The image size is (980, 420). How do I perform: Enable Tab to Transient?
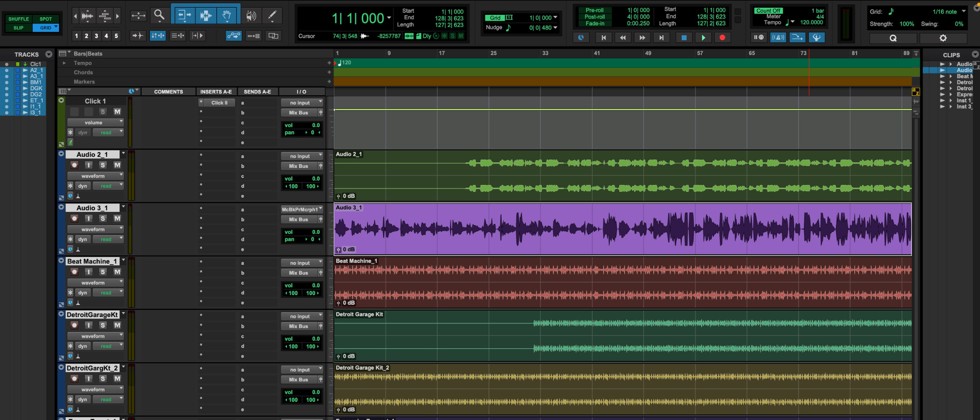pyautogui.click(x=137, y=35)
